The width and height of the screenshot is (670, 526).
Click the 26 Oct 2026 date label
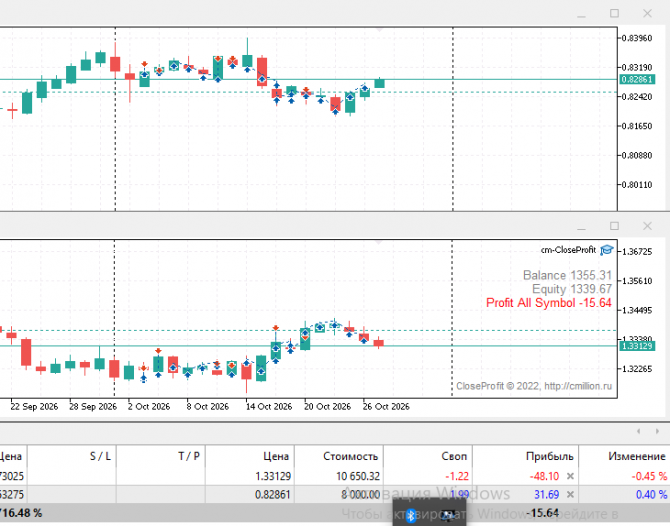tap(386, 406)
